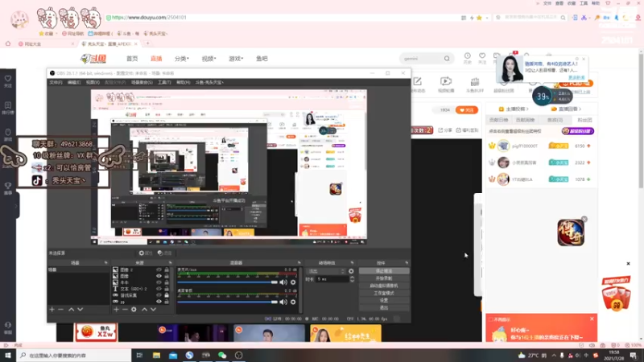Screen dimensions: 644x362
Task: Toggle lock on the 图像 source
Action: pos(167,276)
